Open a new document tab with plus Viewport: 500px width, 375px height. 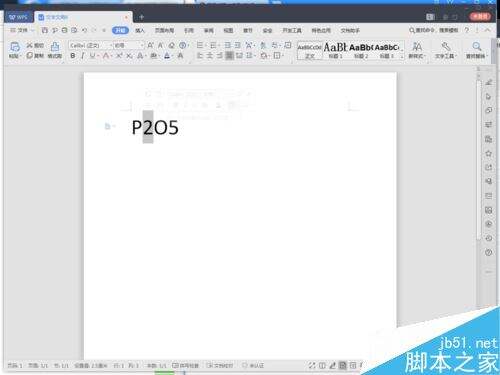click(x=141, y=17)
